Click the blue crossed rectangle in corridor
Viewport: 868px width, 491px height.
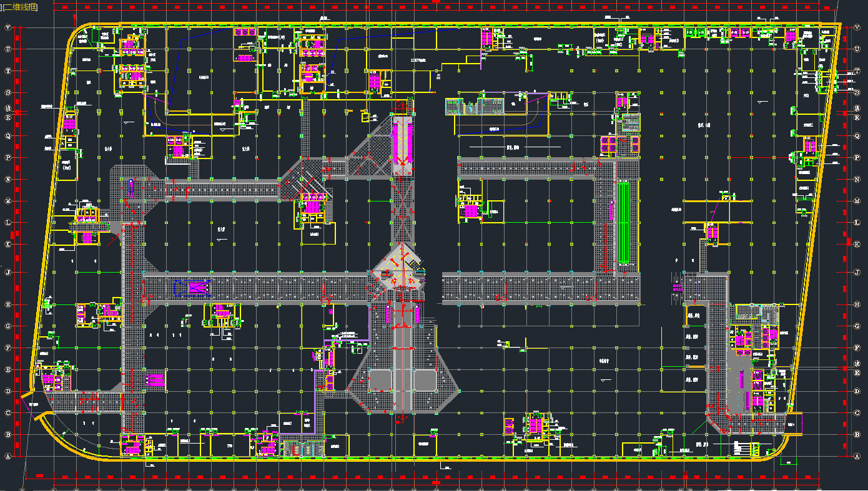pos(199,288)
